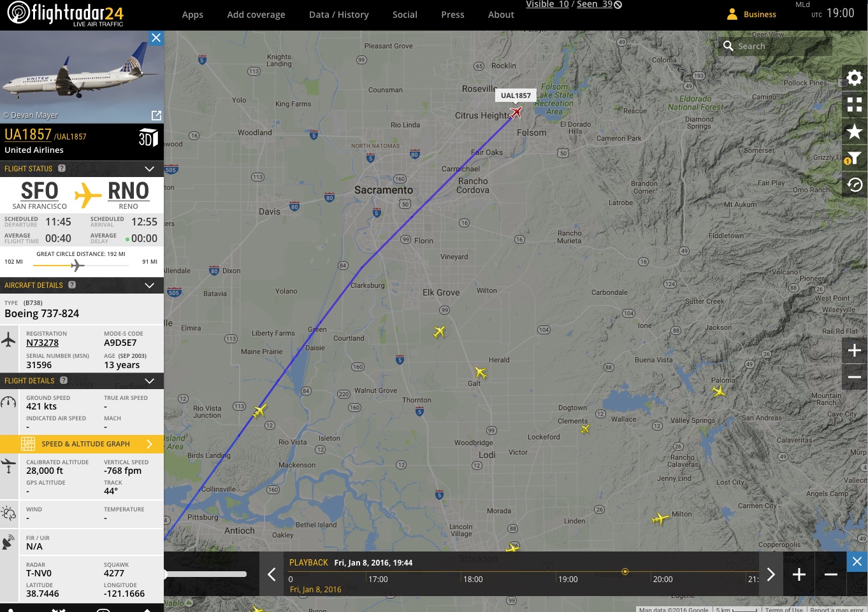
Task: Step playback timeline backward arrow
Action: [271, 574]
